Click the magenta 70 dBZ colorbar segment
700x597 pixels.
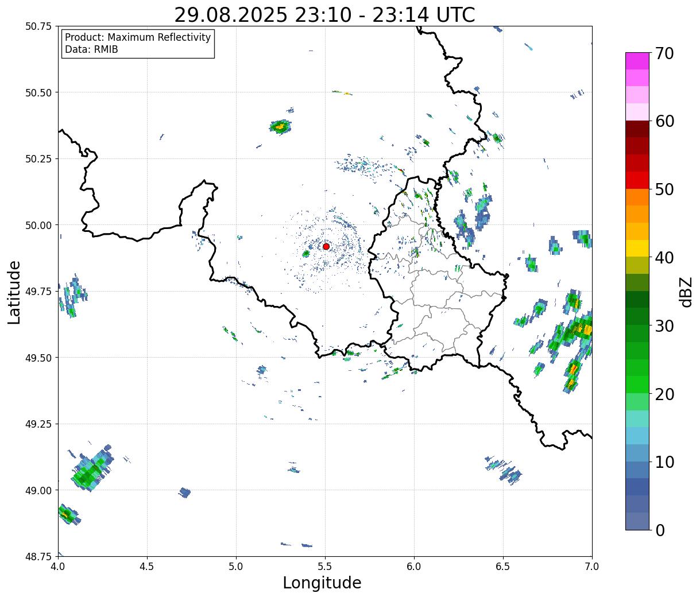pos(637,61)
